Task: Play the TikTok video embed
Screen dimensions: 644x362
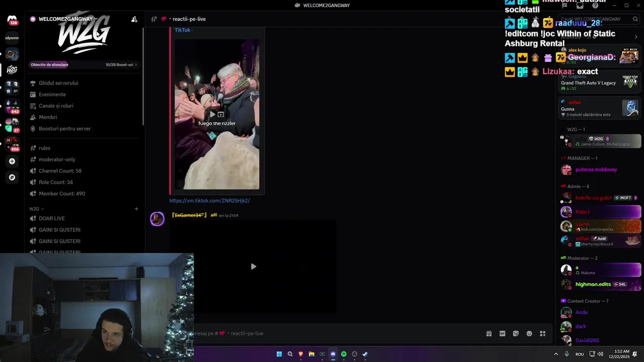Action: 212,115
